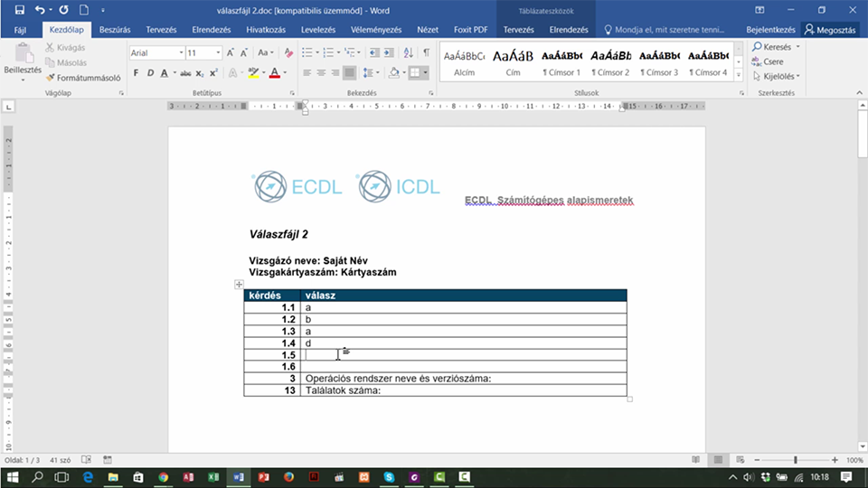Image resolution: width=868 pixels, height=488 pixels.
Task: Click the bulleted list icon
Action: [307, 52]
